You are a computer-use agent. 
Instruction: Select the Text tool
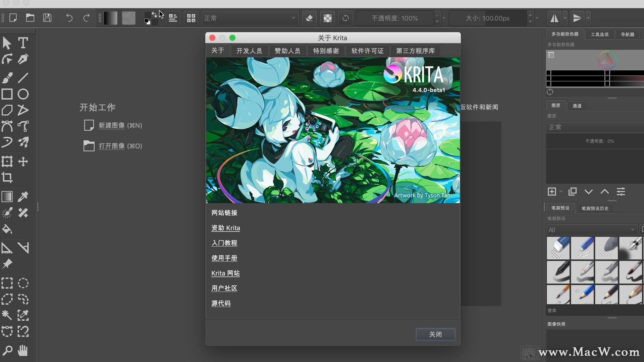pyautogui.click(x=23, y=43)
